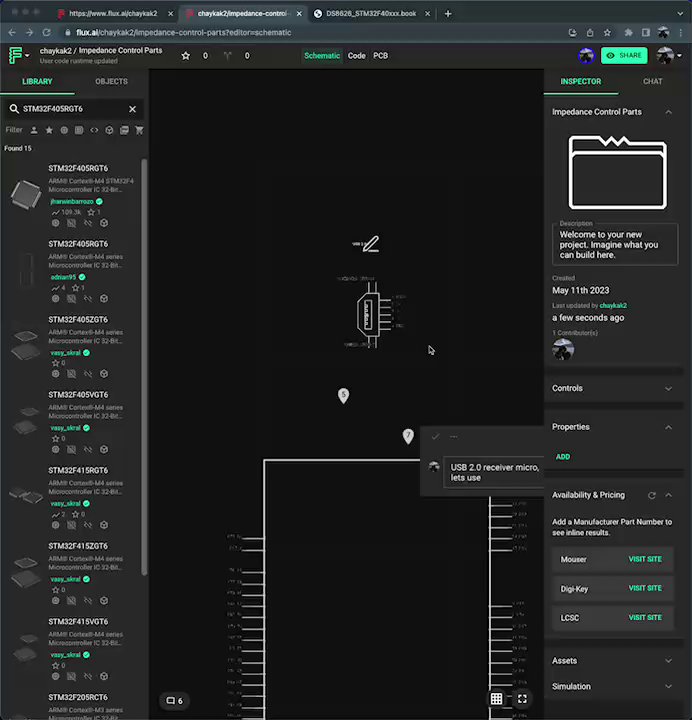The height and width of the screenshot is (720, 692).
Task: Toggle filter: code brackets icon
Action: tap(94, 130)
